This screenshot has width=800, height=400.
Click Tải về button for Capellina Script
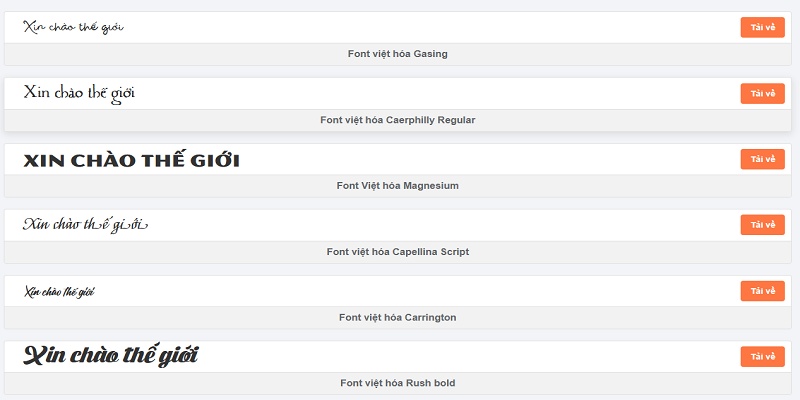coord(762,225)
